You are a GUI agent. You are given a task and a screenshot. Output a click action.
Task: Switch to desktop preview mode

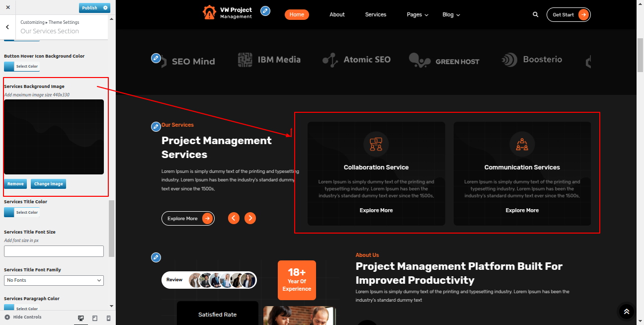tap(81, 318)
